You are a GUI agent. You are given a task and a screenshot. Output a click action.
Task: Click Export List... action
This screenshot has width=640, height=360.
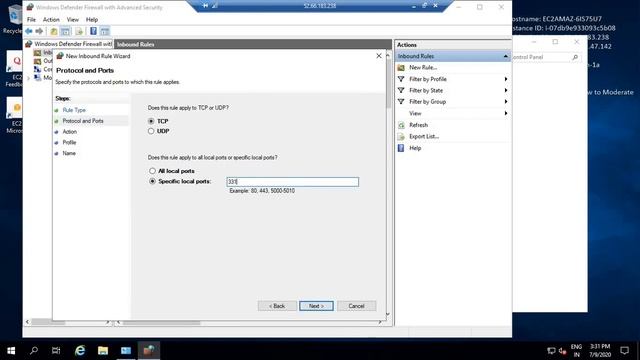click(424, 136)
